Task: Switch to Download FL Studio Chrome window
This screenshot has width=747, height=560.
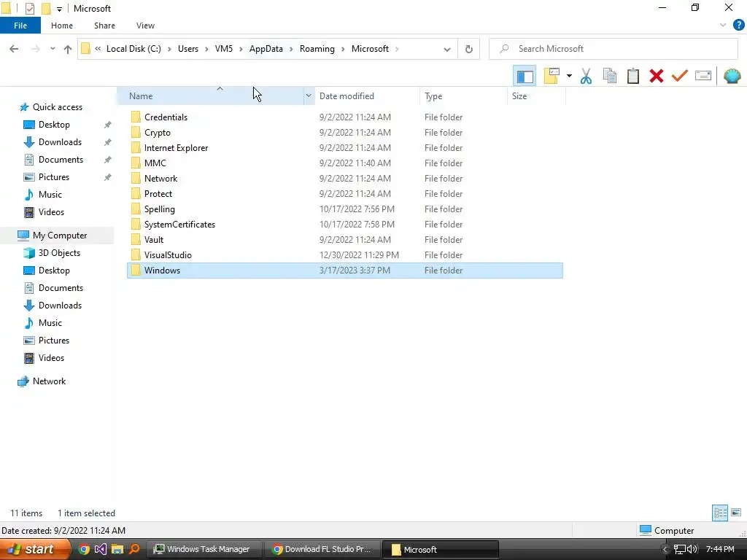Action: [x=323, y=549]
